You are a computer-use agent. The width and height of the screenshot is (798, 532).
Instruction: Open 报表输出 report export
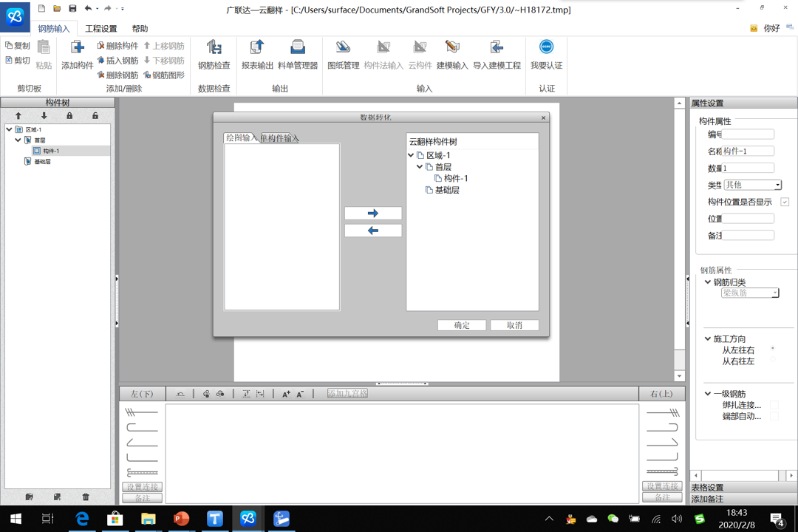(257, 55)
